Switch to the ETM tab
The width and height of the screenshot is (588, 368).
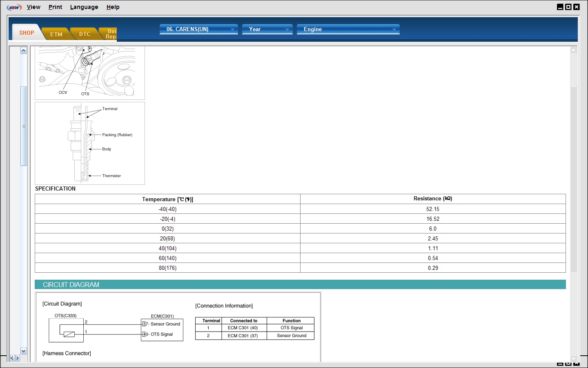point(56,34)
